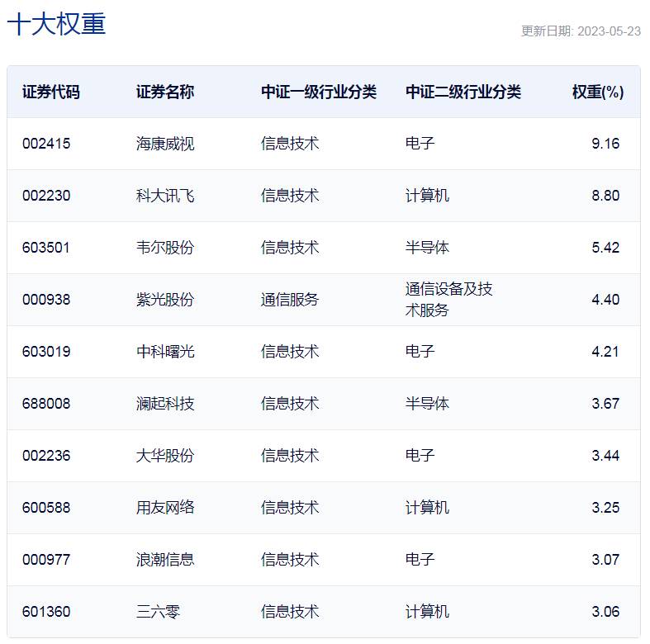Select security code 688008

[x=46, y=404]
